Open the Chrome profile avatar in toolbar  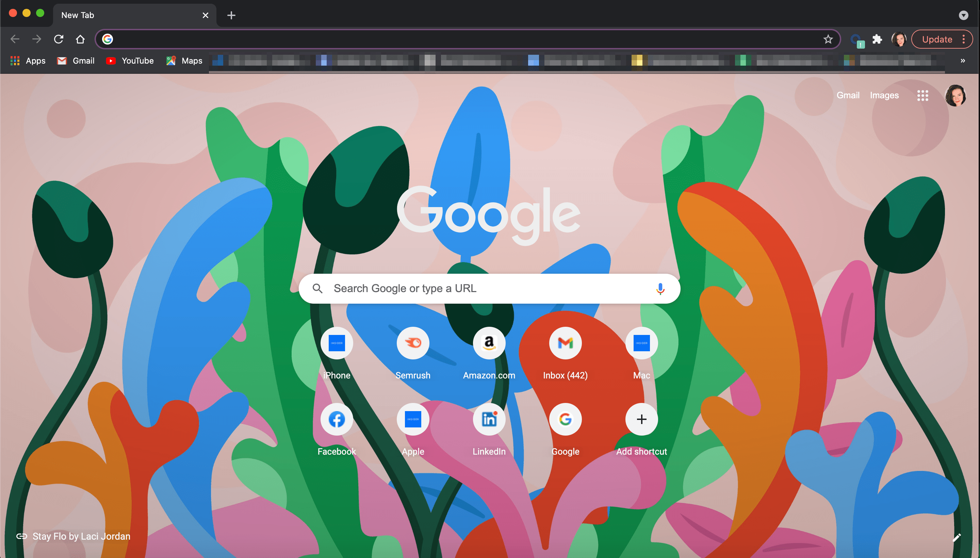pos(899,39)
